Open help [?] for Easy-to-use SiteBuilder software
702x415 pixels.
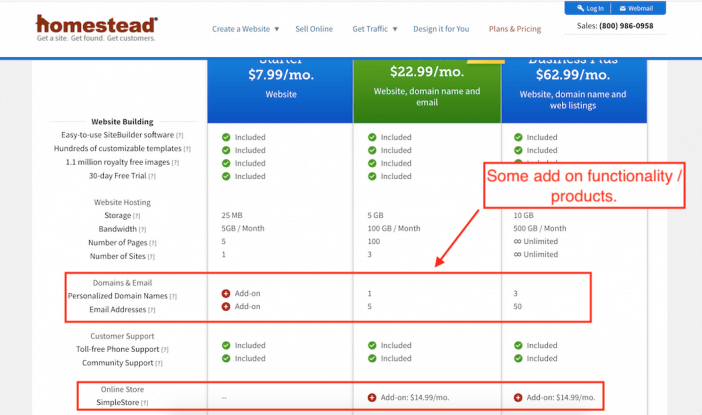180,135
